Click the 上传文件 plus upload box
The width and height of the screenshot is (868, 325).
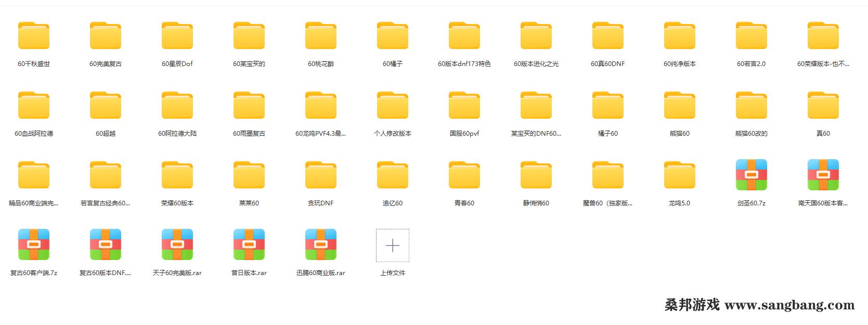point(393,245)
